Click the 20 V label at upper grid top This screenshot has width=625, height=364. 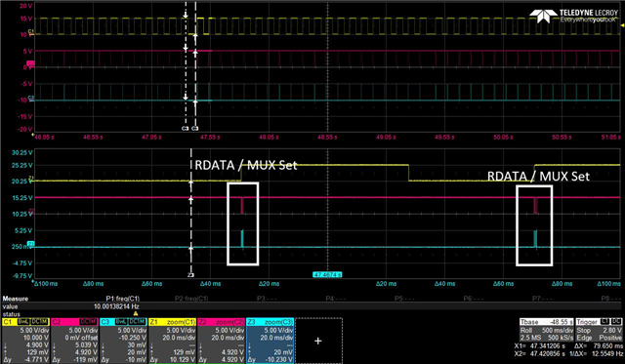[x=26, y=6]
